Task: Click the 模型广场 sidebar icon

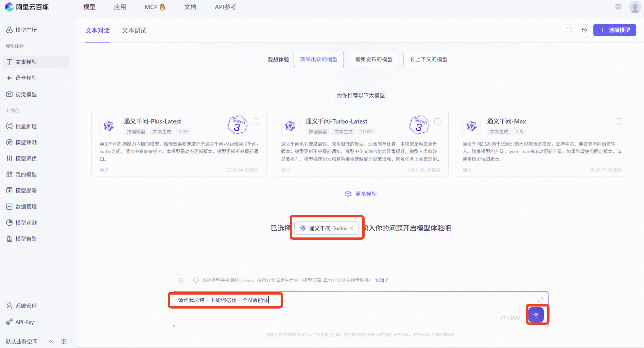Action: (x=9, y=30)
